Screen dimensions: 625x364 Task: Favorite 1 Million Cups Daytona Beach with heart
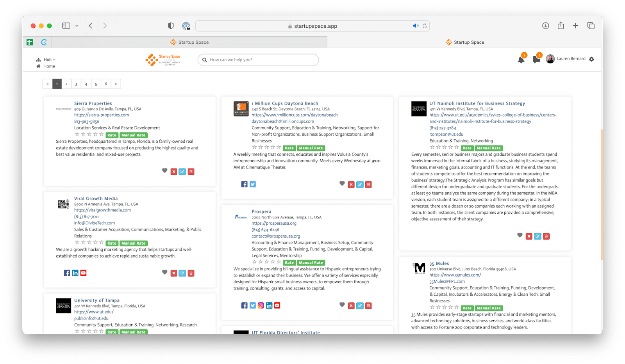pos(342,184)
